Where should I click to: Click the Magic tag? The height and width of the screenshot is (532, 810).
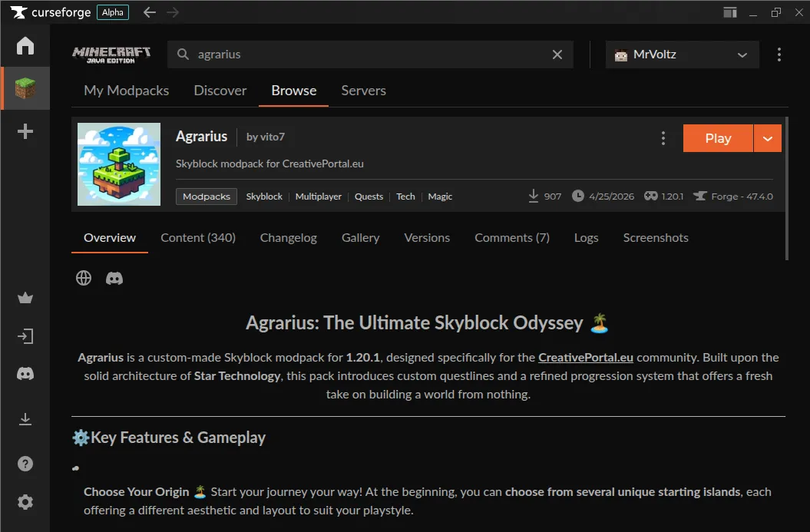click(x=440, y=197)
